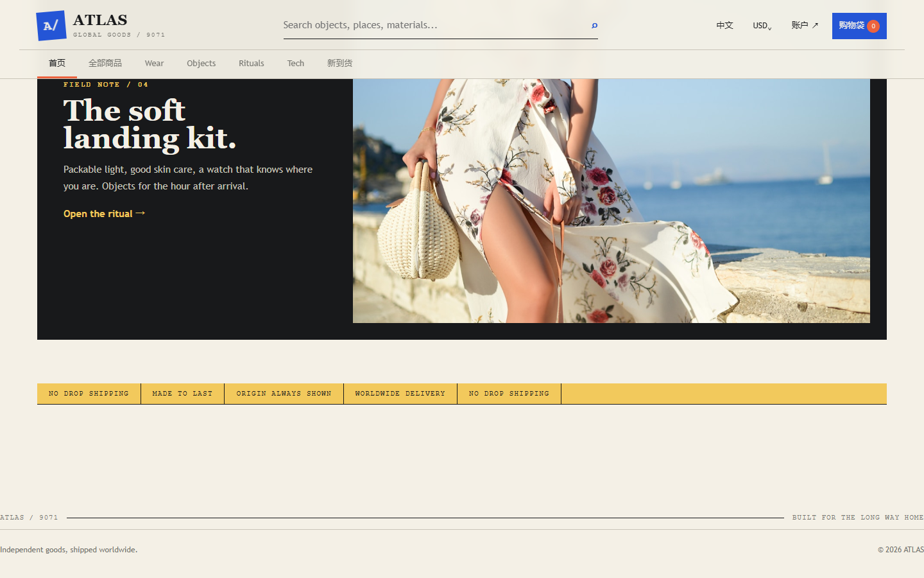The image size is (924, 578).
Task: Click the MADE TO LAST badge
Action: 182,394
